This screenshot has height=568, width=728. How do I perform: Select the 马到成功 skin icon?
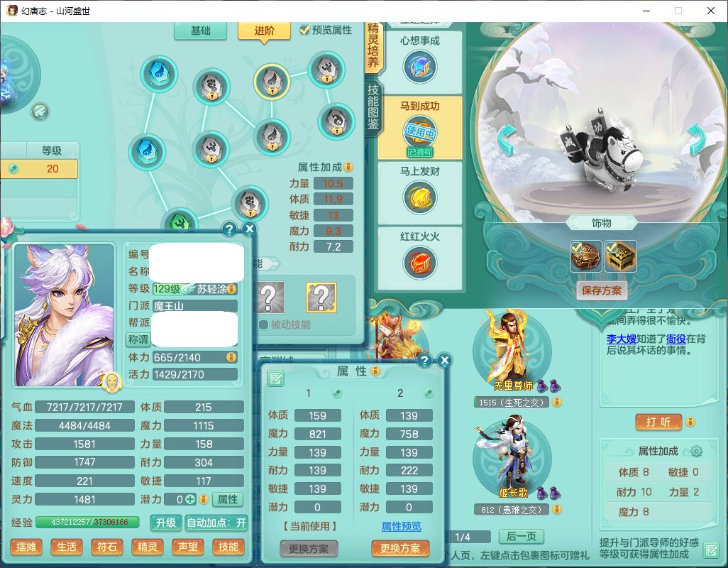pyautogui.click(x=420, y=132)
